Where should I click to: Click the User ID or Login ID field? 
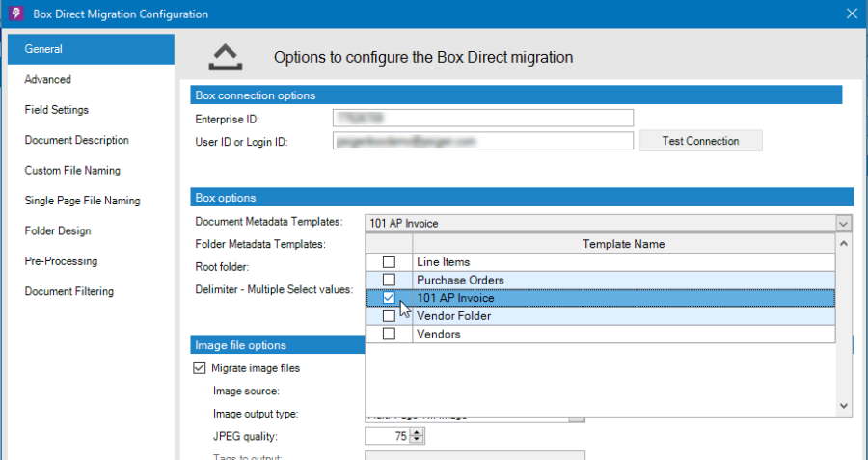pyautogui.click(x=482, y=142)
